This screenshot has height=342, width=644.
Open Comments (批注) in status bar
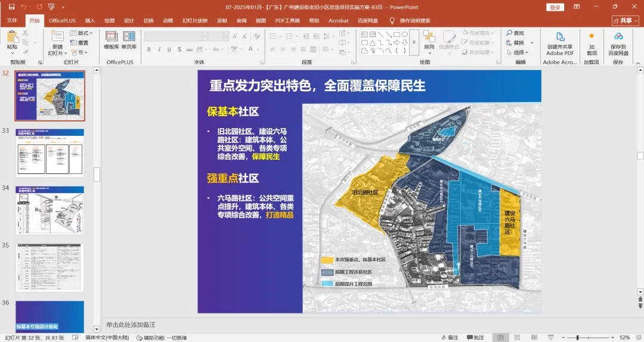tap(476, 337)
